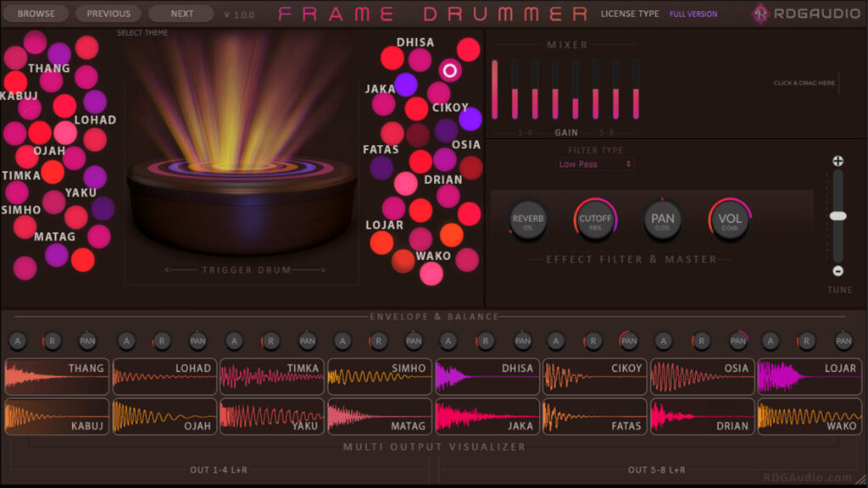
Task: Click the TUNE slider handle
Action: (838, 216)
